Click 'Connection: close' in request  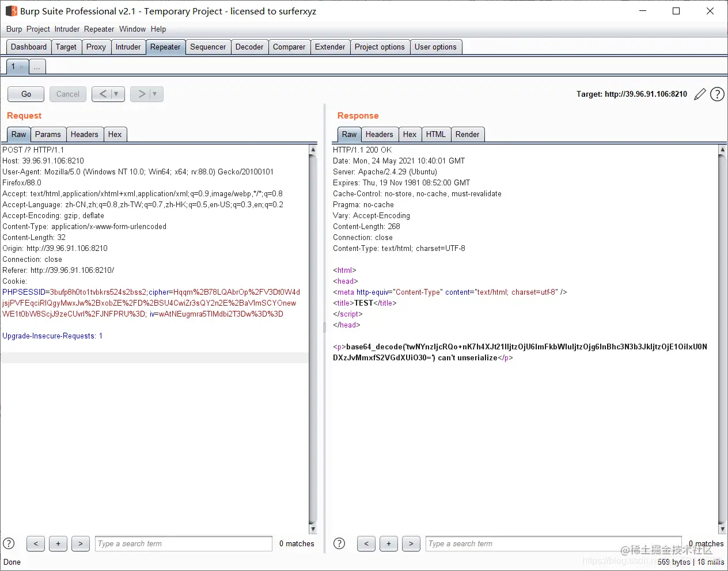[x=32, y=259]
